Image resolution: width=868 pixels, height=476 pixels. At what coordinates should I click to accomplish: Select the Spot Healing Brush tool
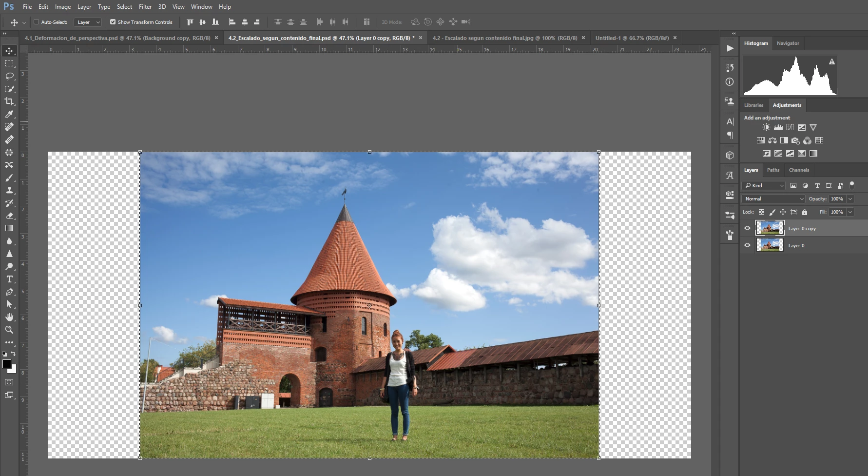9,127
